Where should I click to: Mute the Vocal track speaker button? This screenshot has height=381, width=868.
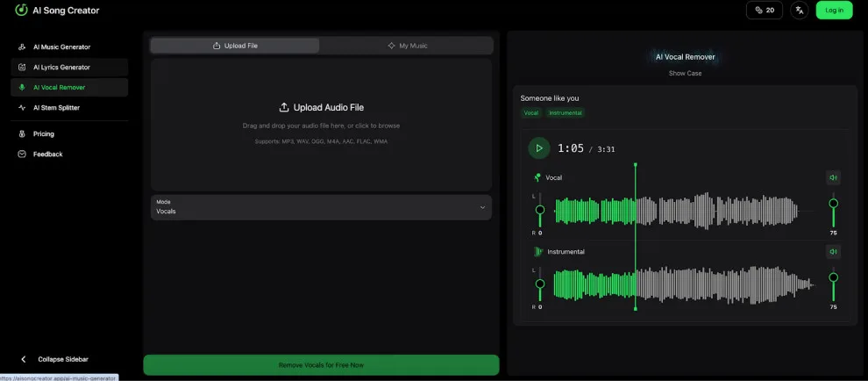(x=833, y=177)
